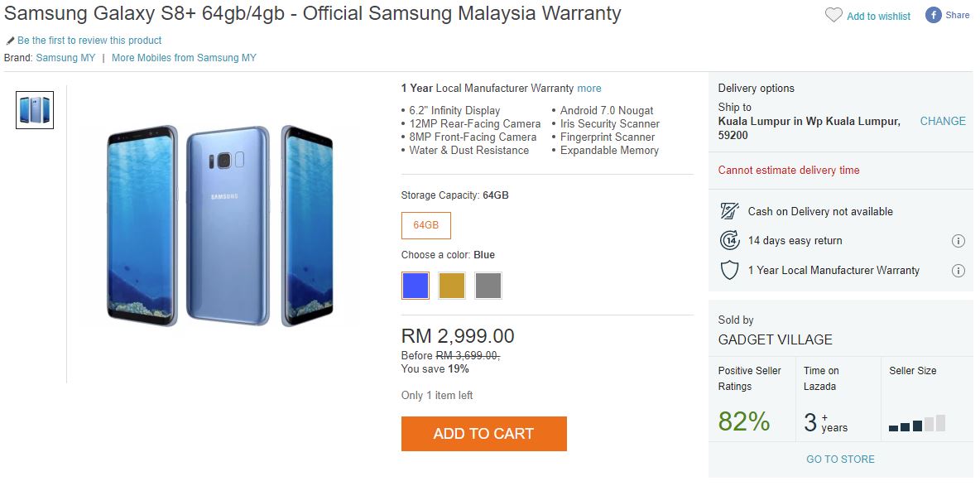Click the wishlist heart icon
This screenshot has width=980, height=486.
pyautogui.click(x=833, y=16)
